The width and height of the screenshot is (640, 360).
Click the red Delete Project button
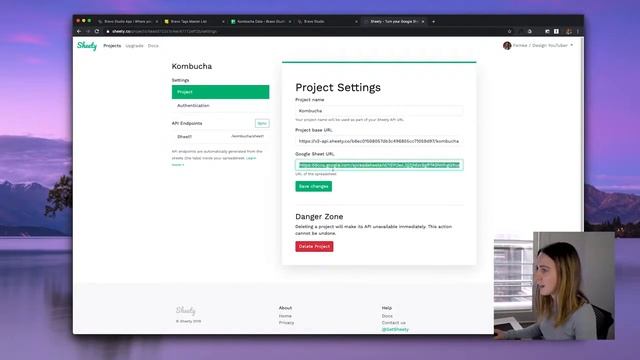(x=314, y=246)
